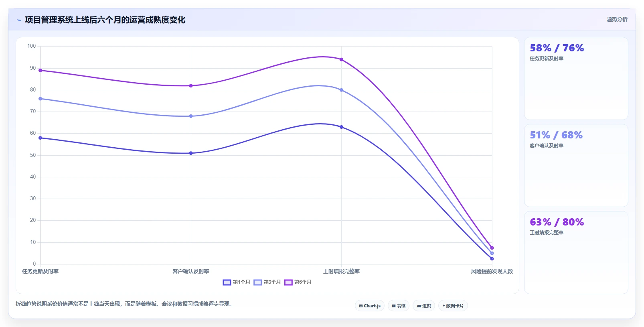The width and height of the screenshot is (644, 327).
Task: Select the 第3个月 point at 客户确认及时率
Action: (x=191, y=116)
